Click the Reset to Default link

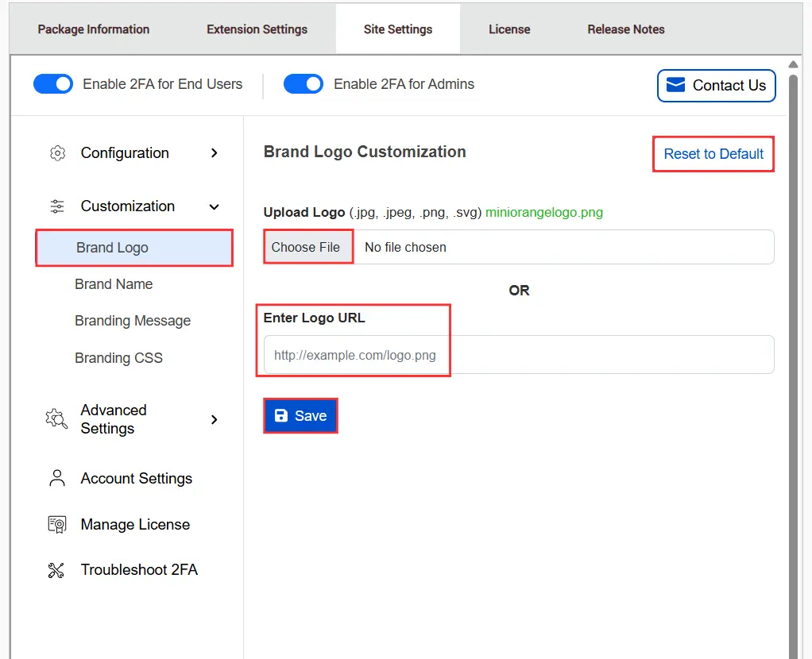(713, 154)
